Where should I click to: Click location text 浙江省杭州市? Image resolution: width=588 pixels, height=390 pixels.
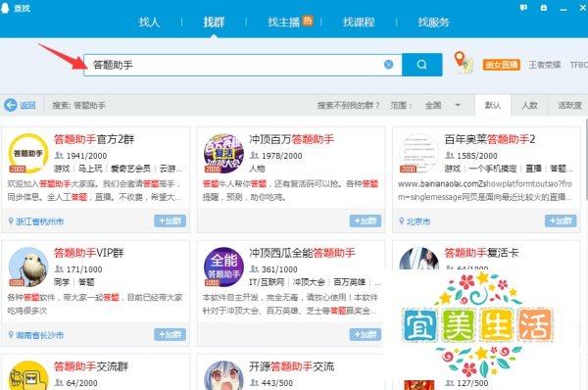(x=40, y=221)
